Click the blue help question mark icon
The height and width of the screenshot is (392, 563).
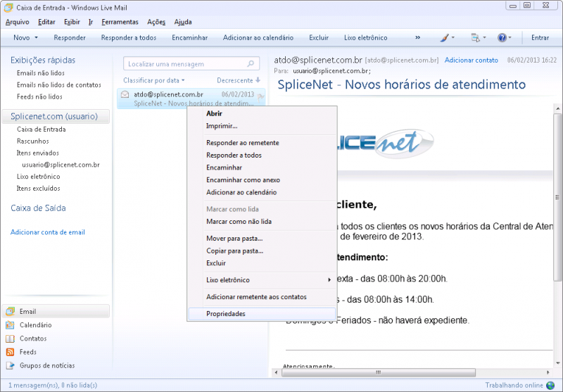coord(502,38)
